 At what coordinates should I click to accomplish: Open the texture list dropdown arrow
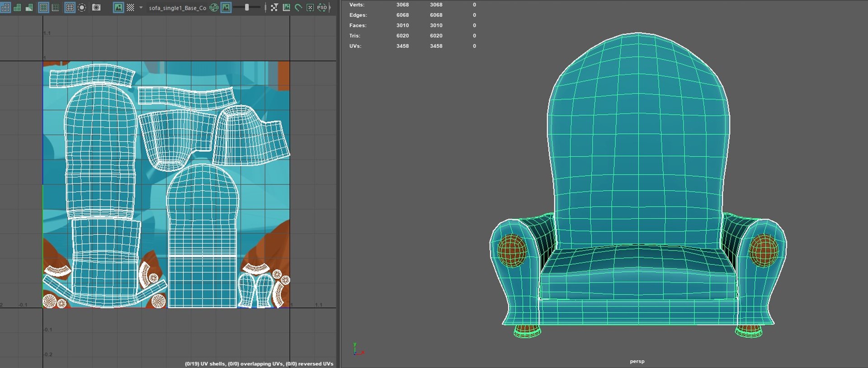coord(141,8)
